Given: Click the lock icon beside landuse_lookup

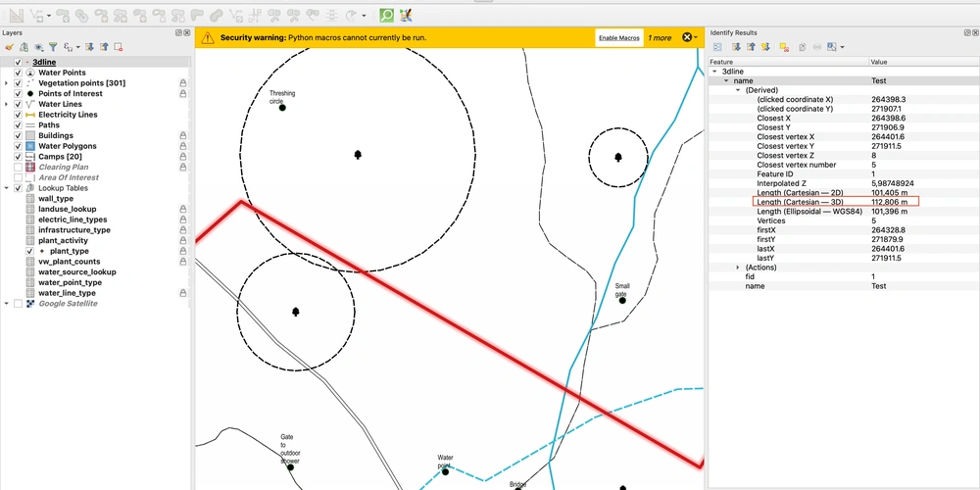Looking at the screenshot, I should pos(183,209).
